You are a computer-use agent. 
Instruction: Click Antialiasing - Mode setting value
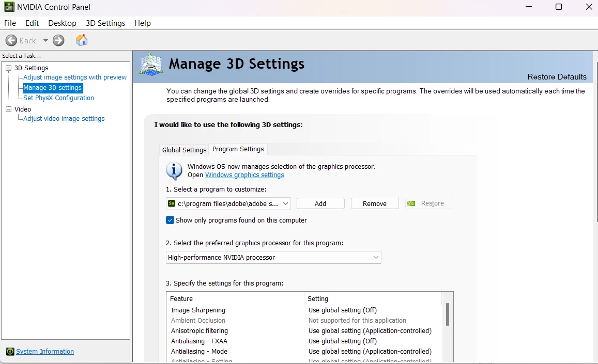370,352
